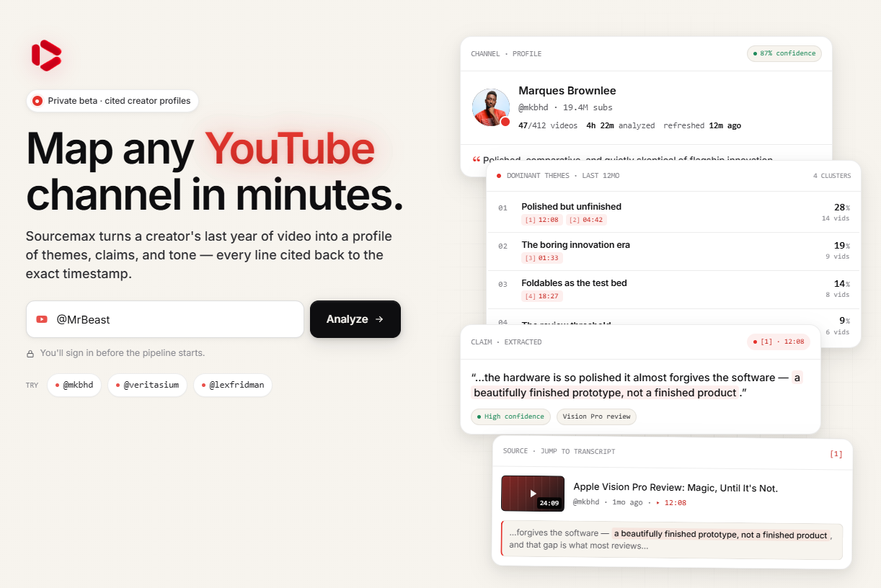Play the Apple Vision Pro Review video thumbnail

[533, 494]
